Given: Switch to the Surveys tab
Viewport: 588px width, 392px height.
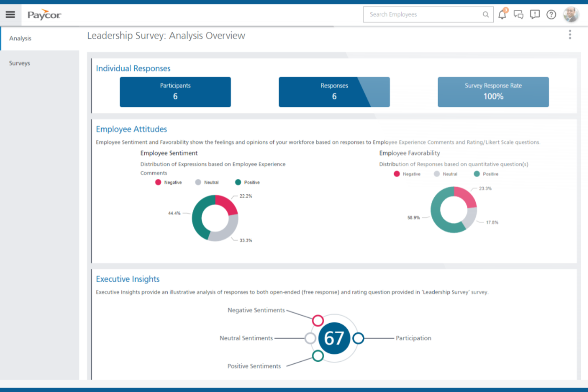Looking at the screenshot, I should click(19, 63).
